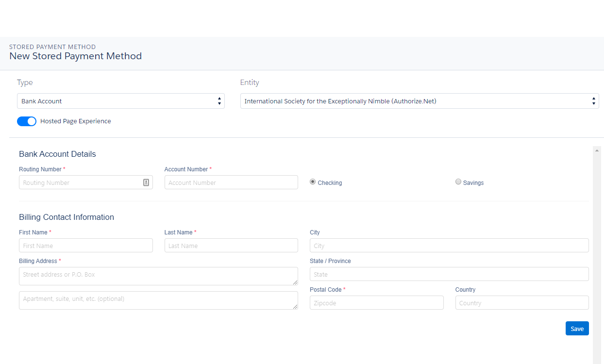Click into the Routing Number field

coord(80,182)
